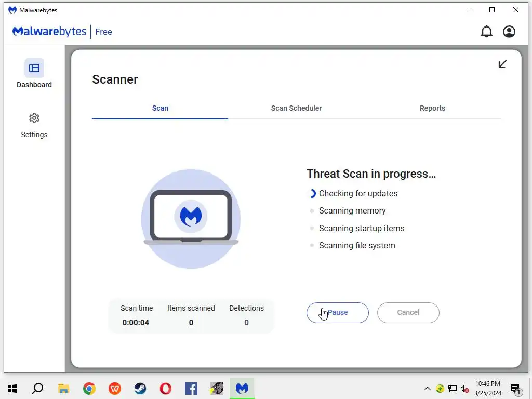The width and height of the screenshot is (532, 399).
Task: Open Windows taskbar search
Action: 37,389
